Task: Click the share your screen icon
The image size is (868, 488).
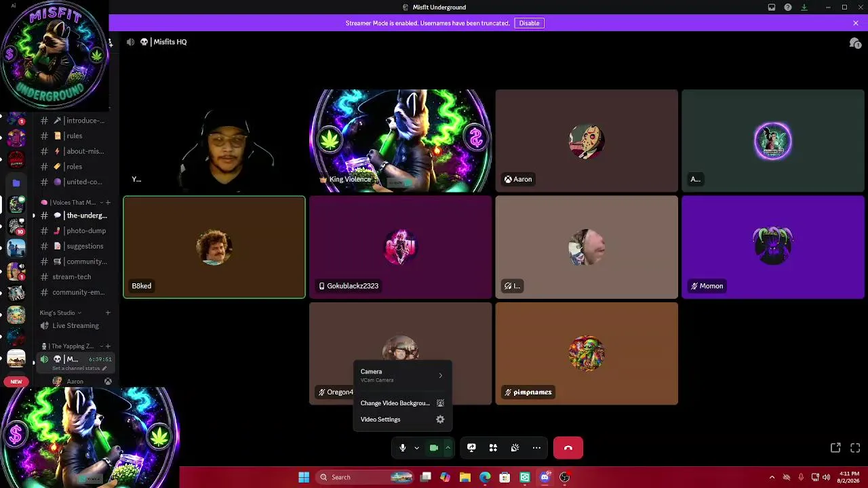Action: [471, 447]
